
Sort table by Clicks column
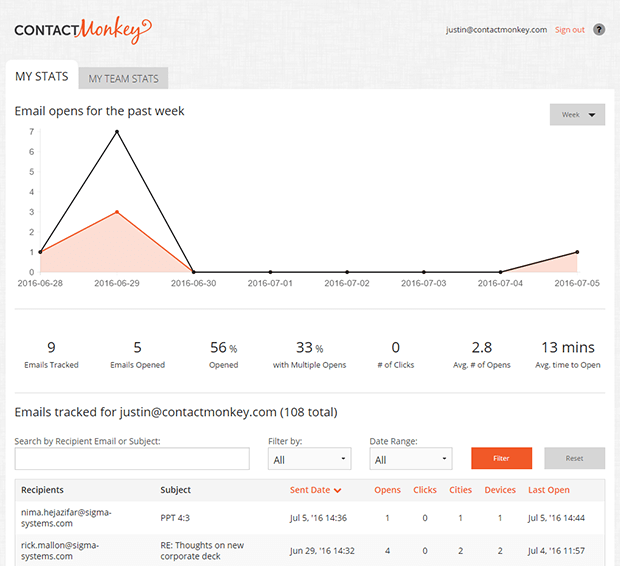pyautogui.click(x=425, y=490)
